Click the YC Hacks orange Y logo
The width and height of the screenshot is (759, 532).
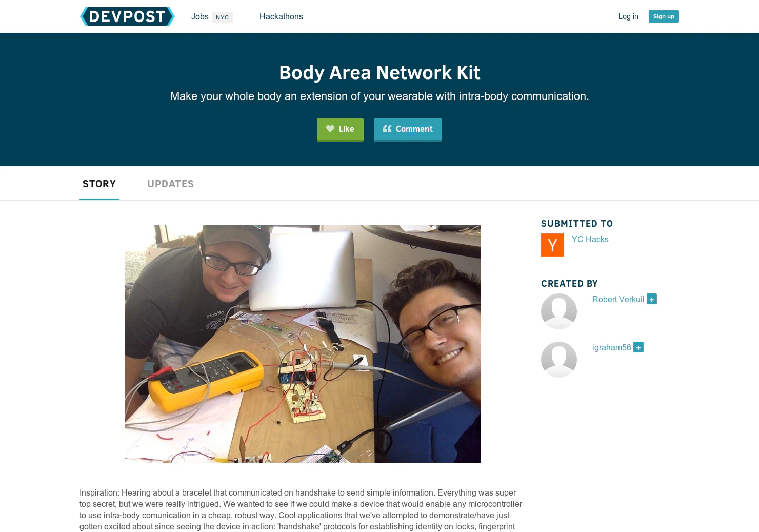[x=552, y=245]
